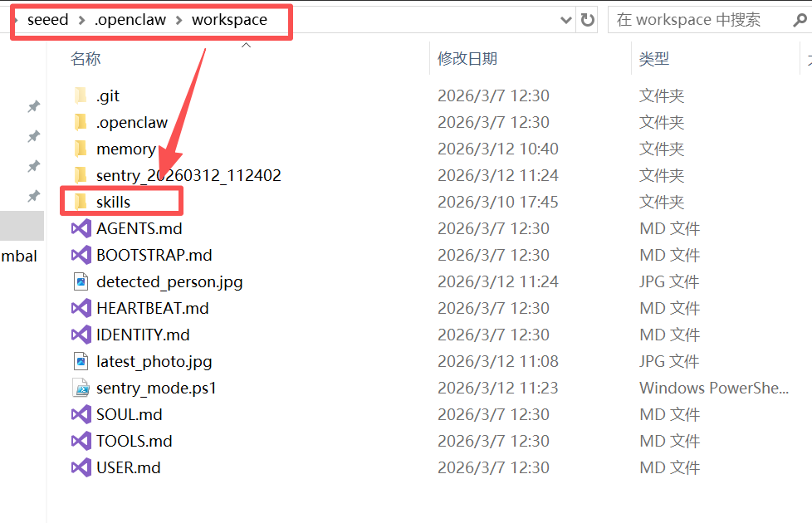Expand the chevron before .openclaw in path
Viewport: 812px width, 523px height.
(81, 20)
